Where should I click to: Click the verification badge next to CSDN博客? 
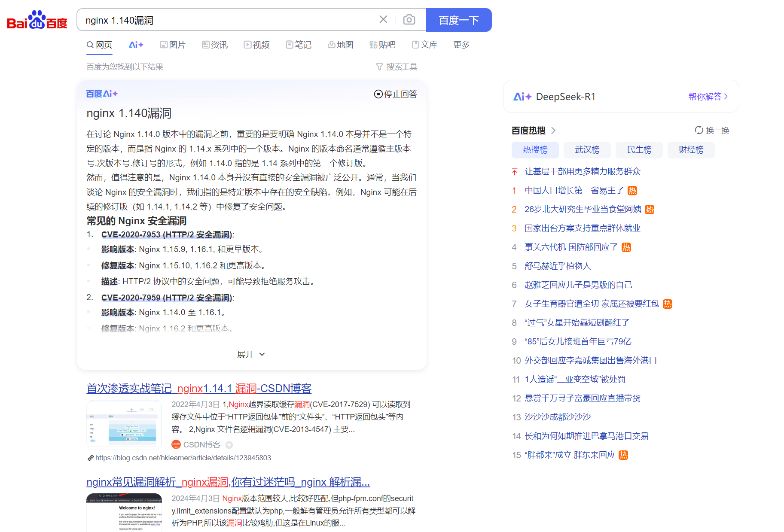click(x=229, y=445)
